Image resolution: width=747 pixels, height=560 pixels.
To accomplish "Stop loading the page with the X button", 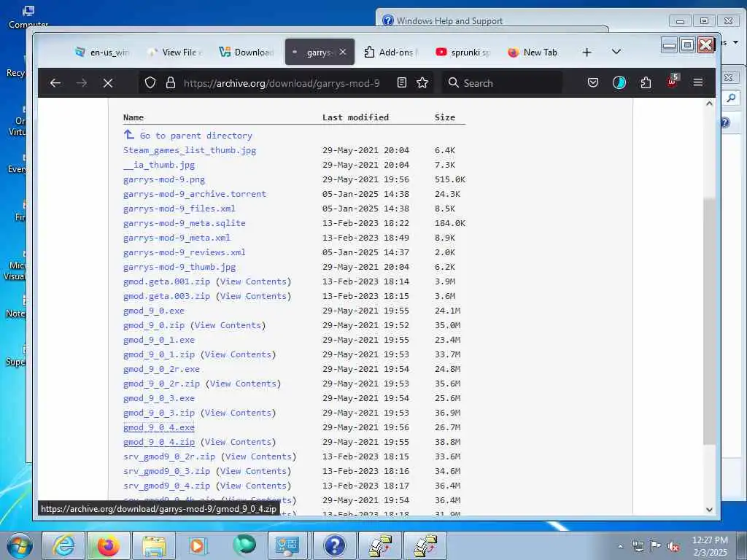I will coord(108,83).
